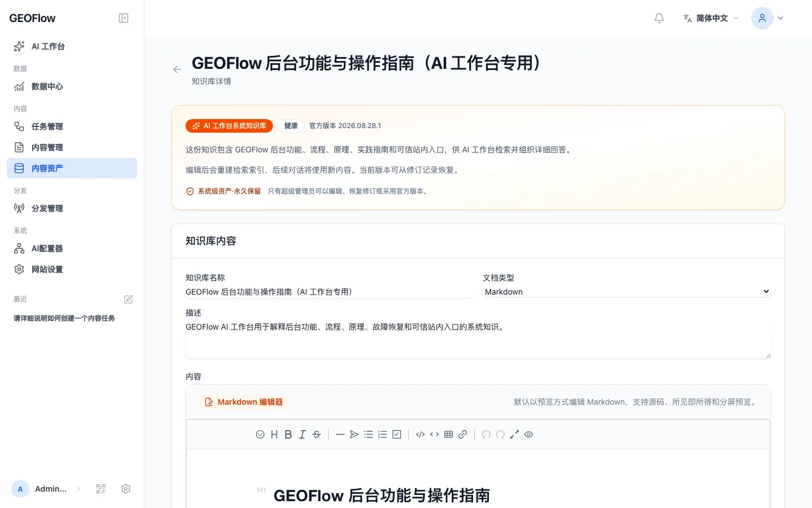Select 内容资产 in the sidebar

tap(72, 168)
